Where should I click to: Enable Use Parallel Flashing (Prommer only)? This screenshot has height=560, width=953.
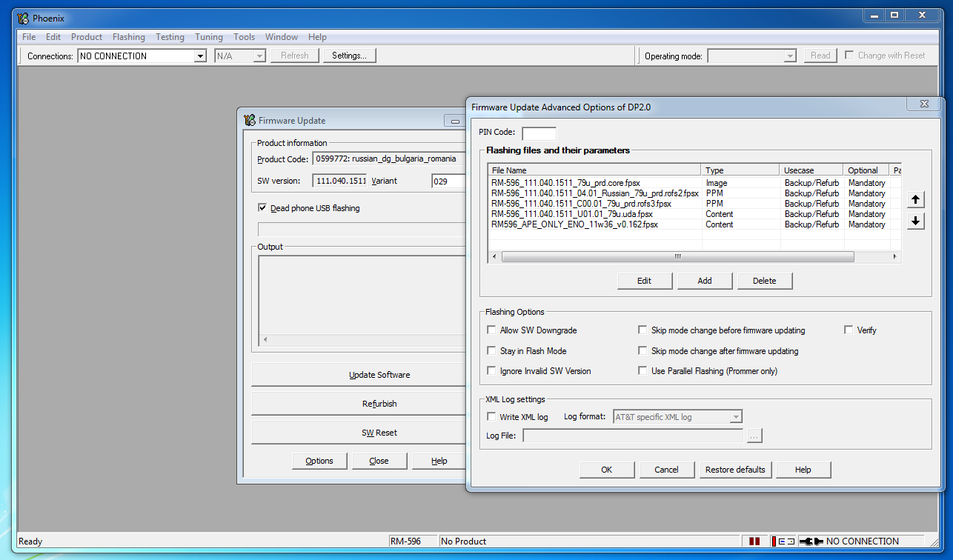642,371
